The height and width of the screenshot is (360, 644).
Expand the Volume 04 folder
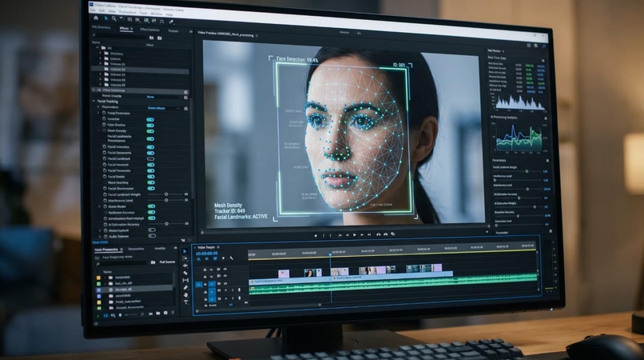point(100,79)
